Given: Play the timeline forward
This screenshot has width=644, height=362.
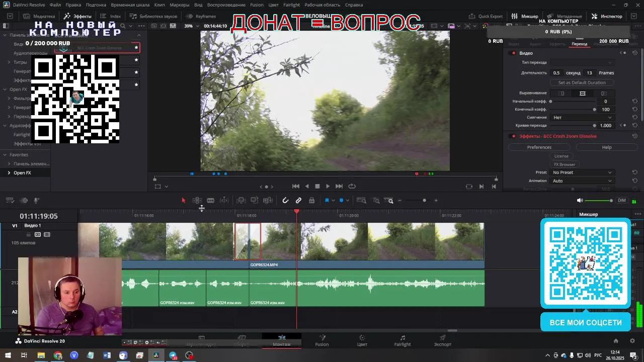Looking at the screenshot, I should 328,187.
